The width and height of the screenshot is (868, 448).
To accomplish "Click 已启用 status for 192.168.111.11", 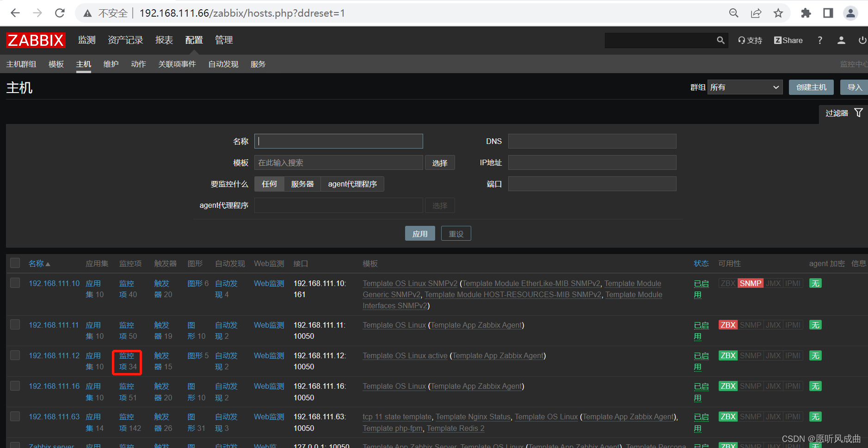I will point(701,330).
